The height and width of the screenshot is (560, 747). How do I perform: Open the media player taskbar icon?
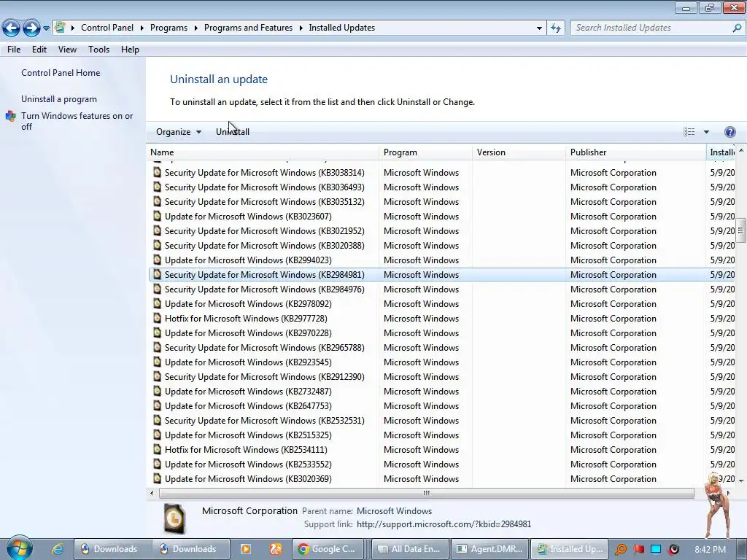246,549
